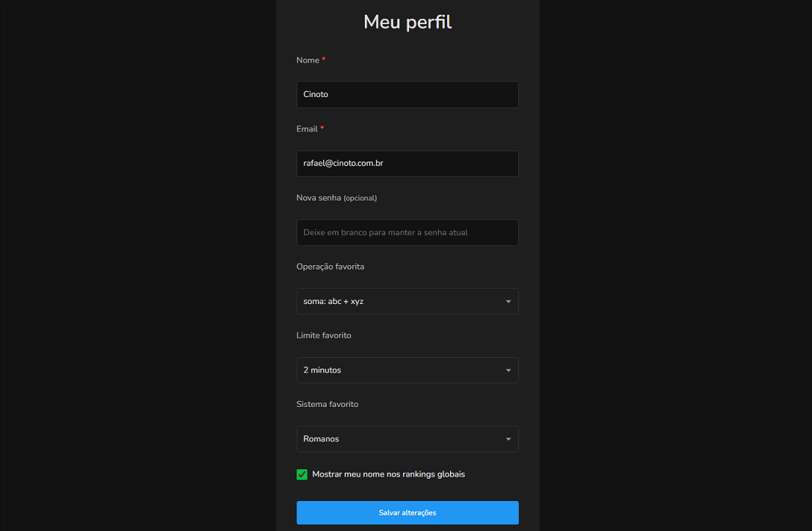Viewport: 812px width, 531px height.
Task: Click inside the Nome text field
Action: [x=407, y=94]
